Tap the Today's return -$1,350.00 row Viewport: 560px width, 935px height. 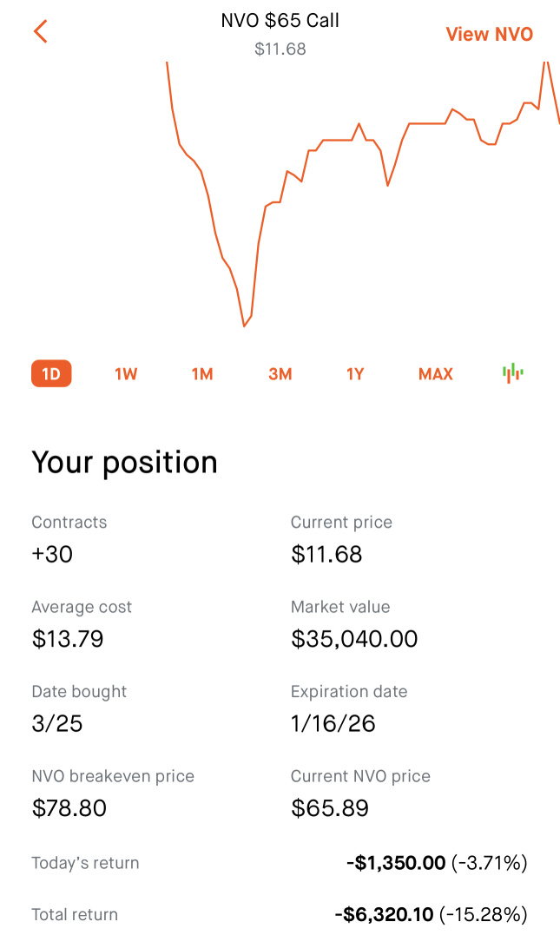pyautogui.click(x=280, y=863)
